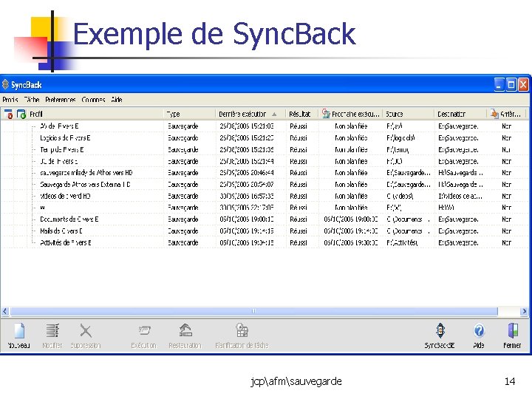Screen dimensions: 532x399
Task: Select profile 'Documents de C vers E'
Action: [x=69, y=219]
